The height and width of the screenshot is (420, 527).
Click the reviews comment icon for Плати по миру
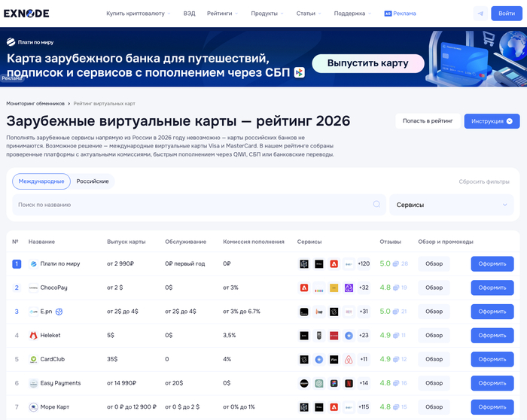click(x=396, y=263)
